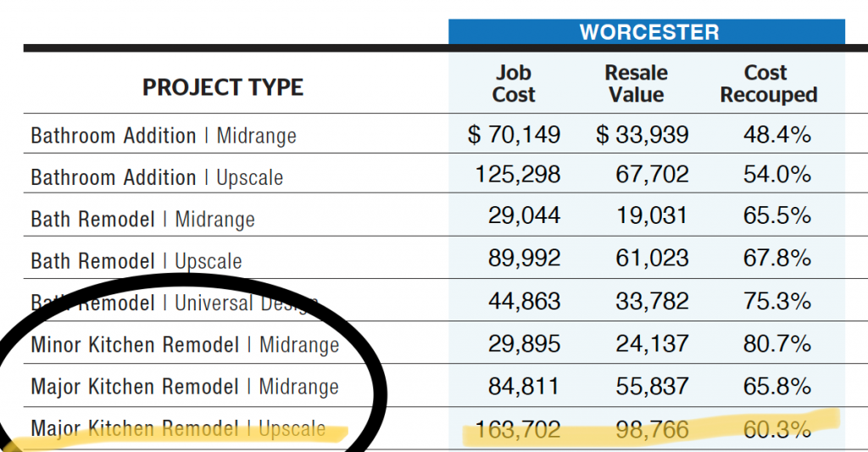Click the job cost value 125,298

coord(518,175)
